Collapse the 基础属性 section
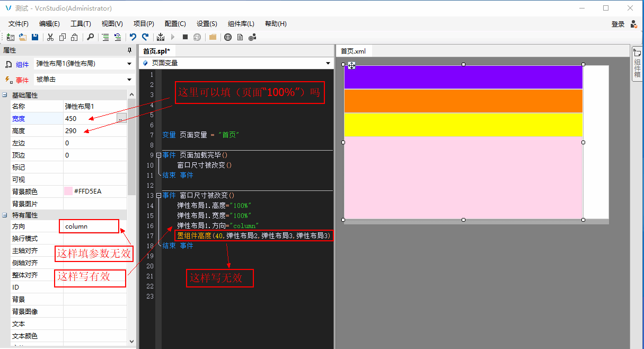The height and width of the screenshot is (349, 644). click(x=5, y=95)
